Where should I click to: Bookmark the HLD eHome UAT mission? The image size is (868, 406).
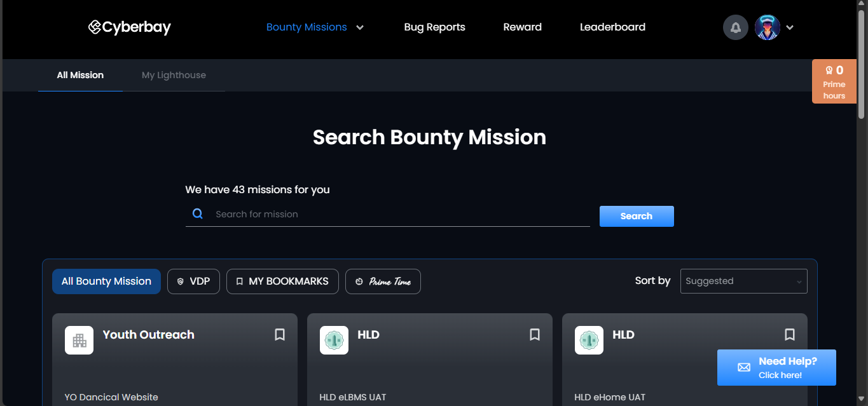tap(790, 335)
